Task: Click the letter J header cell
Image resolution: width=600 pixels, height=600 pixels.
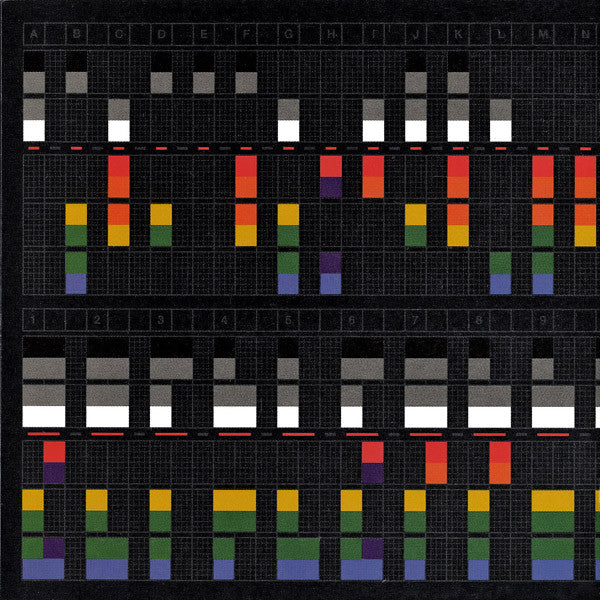Action: tap(416, 34)
